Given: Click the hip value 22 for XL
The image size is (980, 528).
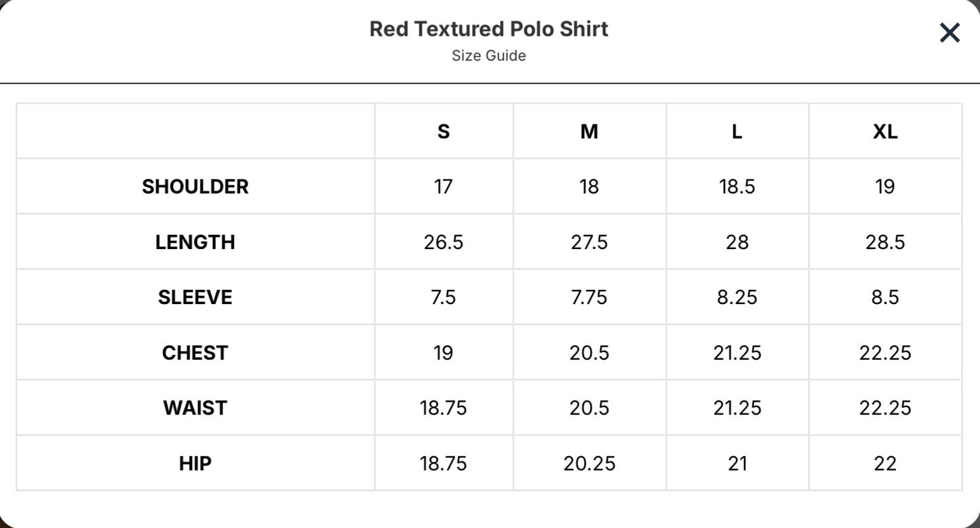Looking at the screenshot, I should click(x=885, y=464).
